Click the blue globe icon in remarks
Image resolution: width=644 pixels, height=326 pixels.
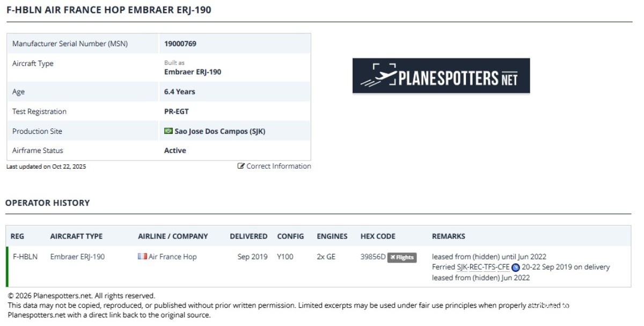click(x=515, y=267)
